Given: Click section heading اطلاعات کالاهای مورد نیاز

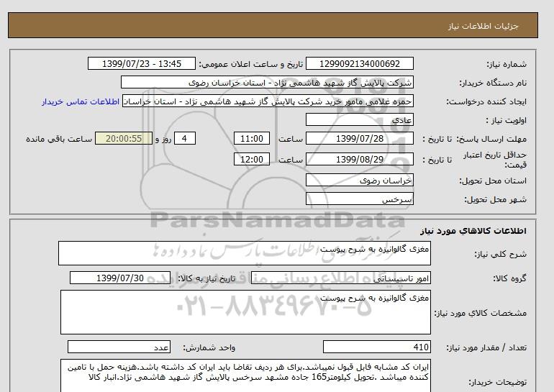Looking at the screenshot, I should tap(473, 231).
